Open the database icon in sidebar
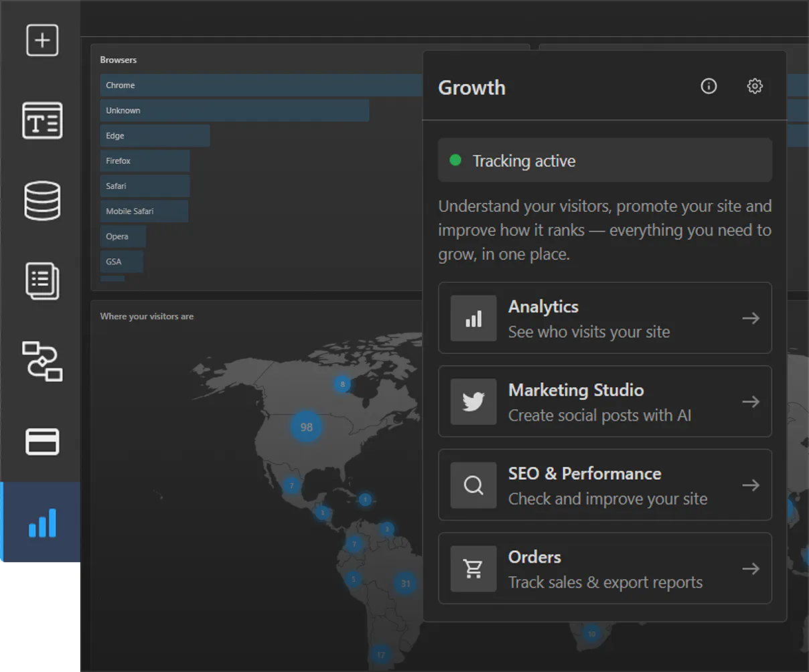Screen dimensions: 809x672 coord(42,201)
